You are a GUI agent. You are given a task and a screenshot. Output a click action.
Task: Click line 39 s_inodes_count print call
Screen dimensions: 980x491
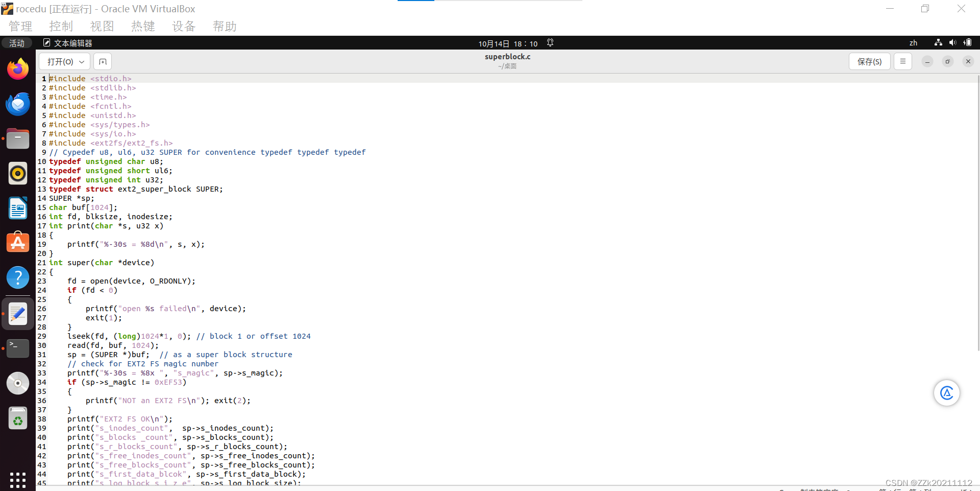coord(170,428)
